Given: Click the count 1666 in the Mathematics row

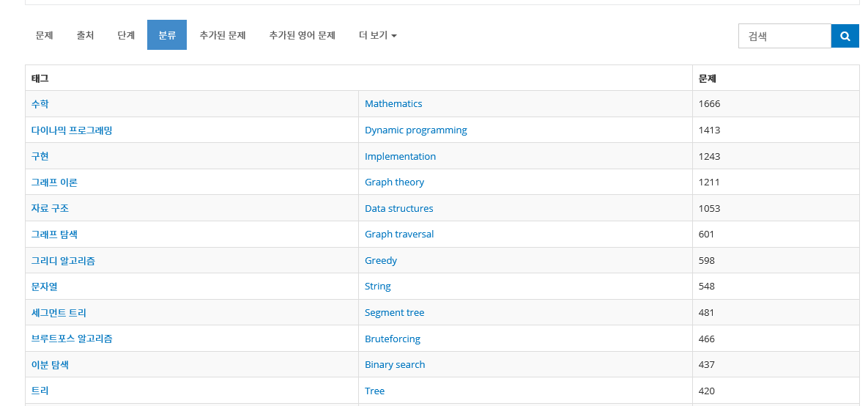Looking at the screenshot, I should click(x=709, y=103).
